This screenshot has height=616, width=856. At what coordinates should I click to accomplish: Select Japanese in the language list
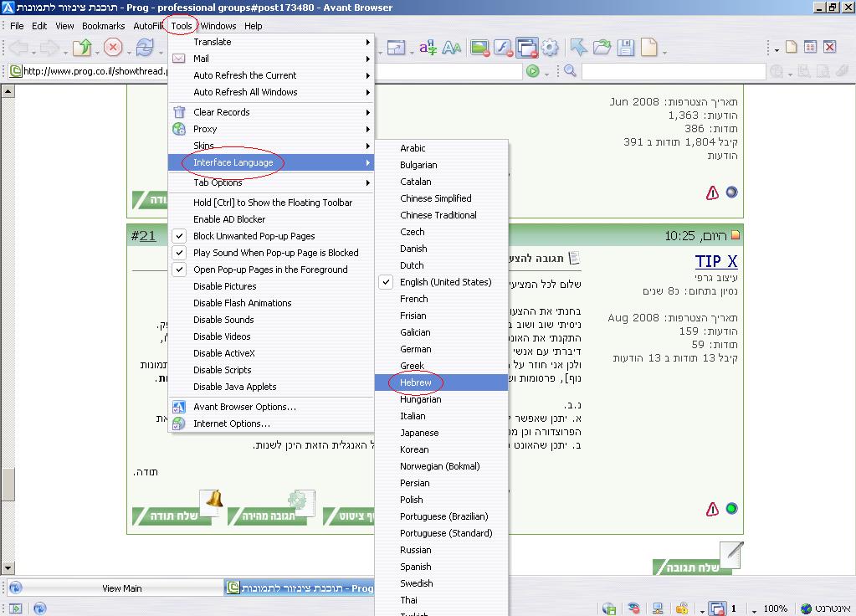pos(441,433)
